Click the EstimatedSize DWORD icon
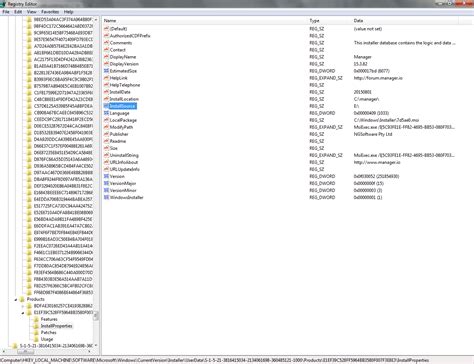This screenshot has width=474, height=364. click(106, 71)
